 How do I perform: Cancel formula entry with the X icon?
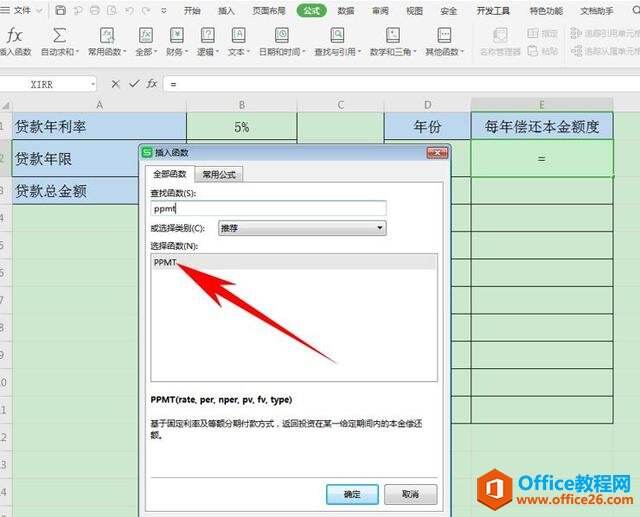[x=116, y=84]
